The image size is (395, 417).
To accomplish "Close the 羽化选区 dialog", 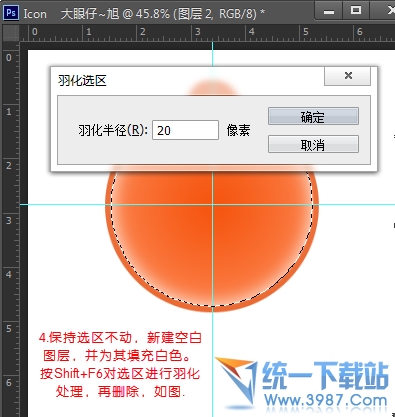I will click(347, 76).
